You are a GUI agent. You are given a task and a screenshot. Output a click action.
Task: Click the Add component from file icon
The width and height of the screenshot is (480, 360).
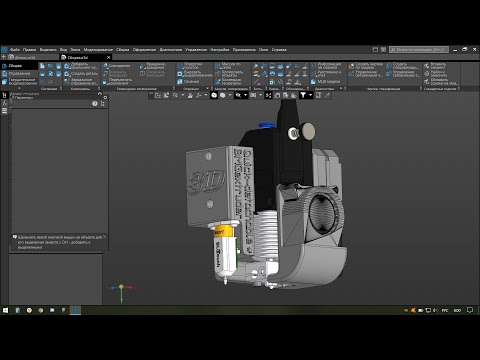tap(67, 66)
